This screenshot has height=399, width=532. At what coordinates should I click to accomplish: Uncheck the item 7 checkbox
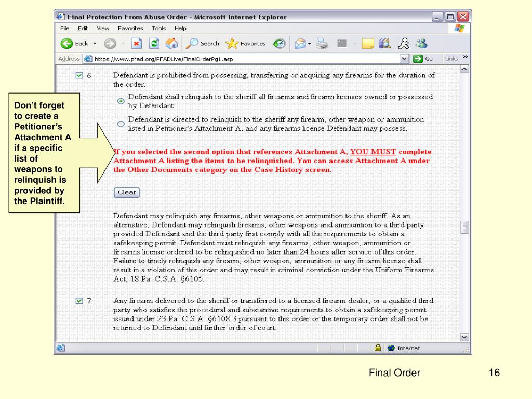tap(79, 301)
